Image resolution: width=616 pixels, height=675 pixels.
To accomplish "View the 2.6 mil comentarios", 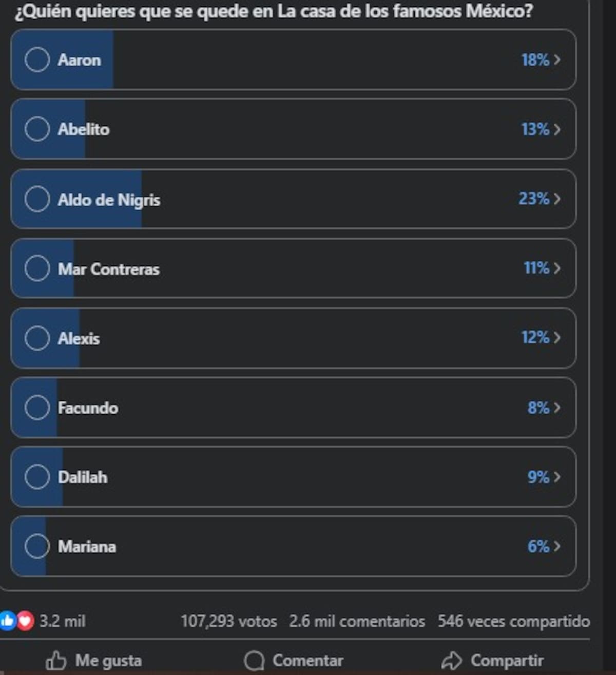I will (x=357, y=621).
